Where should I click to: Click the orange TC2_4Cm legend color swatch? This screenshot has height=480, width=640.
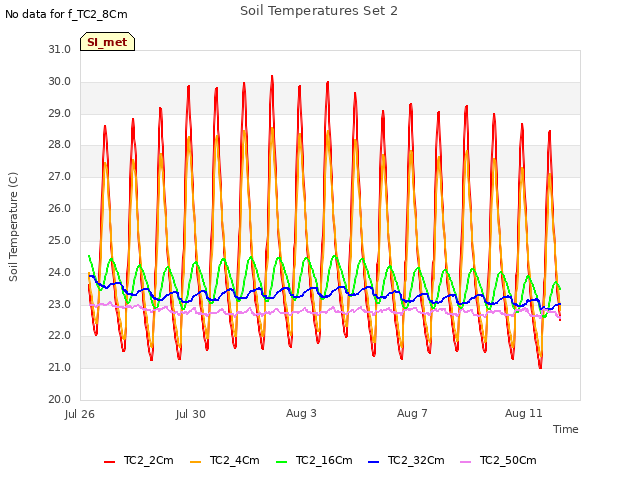point(196,462)
